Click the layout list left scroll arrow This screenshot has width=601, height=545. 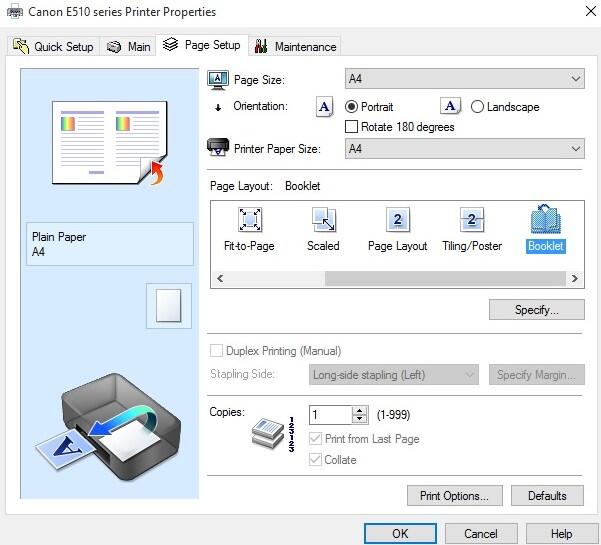click(x=220, y=278)
